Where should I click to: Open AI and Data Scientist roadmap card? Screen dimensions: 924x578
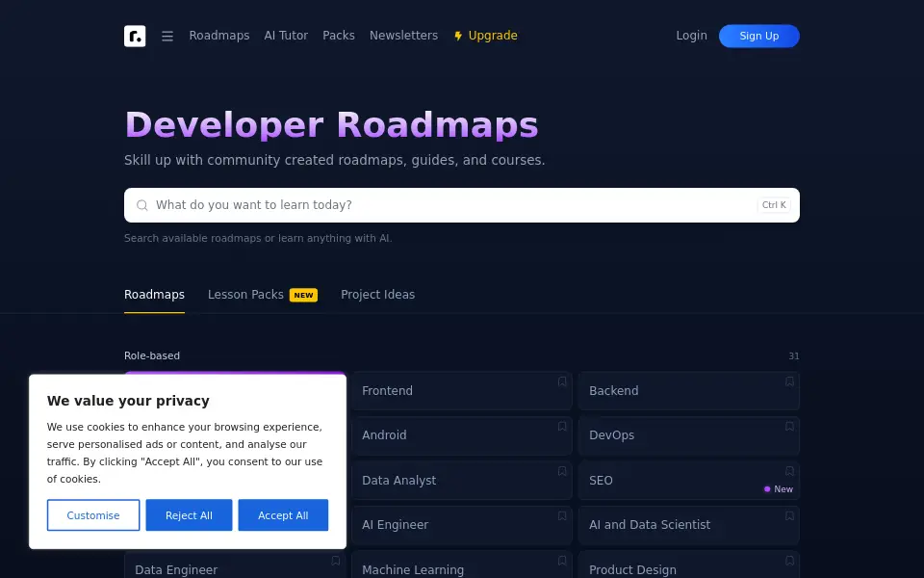(x=689, y=525)
